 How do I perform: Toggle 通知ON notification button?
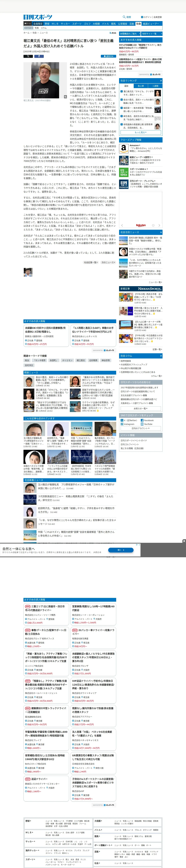click(x=108, y=56)
